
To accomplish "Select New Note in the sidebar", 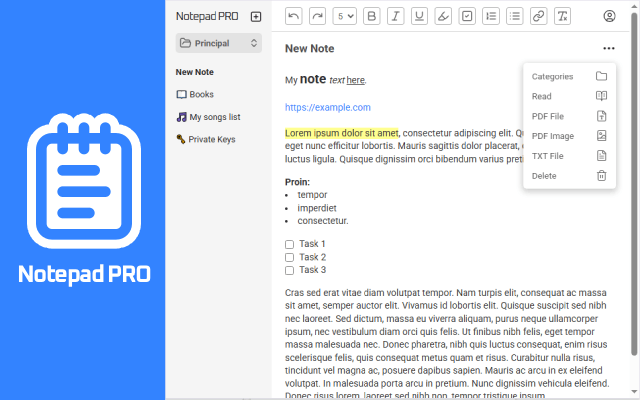I will coord(195,72).
